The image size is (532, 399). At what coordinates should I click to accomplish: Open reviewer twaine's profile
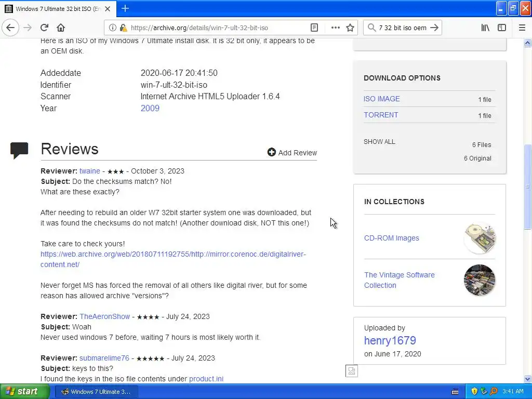[x=90, y=171]
